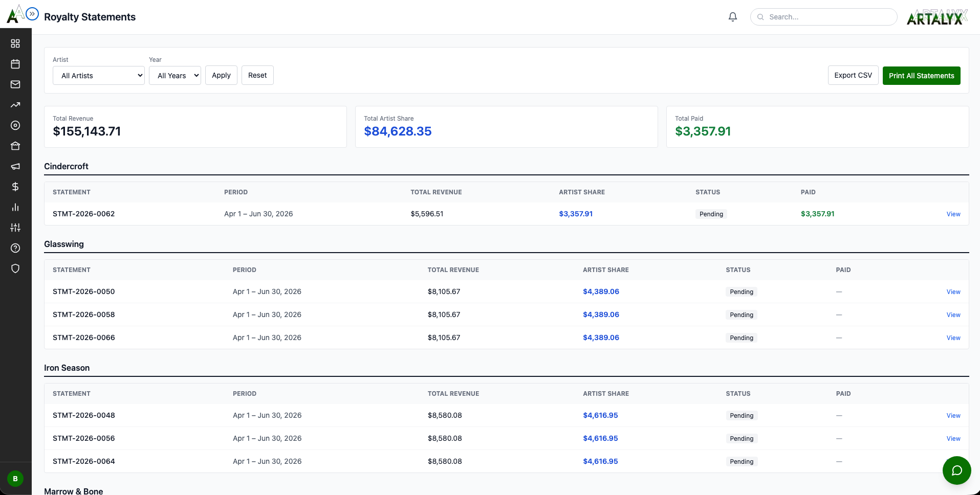Open the All Years dropdown

coord(175,76)
